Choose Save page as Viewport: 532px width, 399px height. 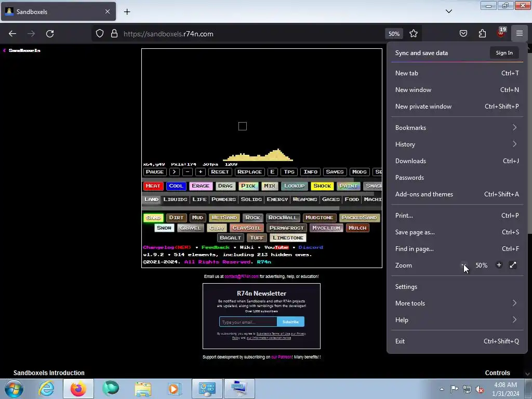tap(457, 232)
